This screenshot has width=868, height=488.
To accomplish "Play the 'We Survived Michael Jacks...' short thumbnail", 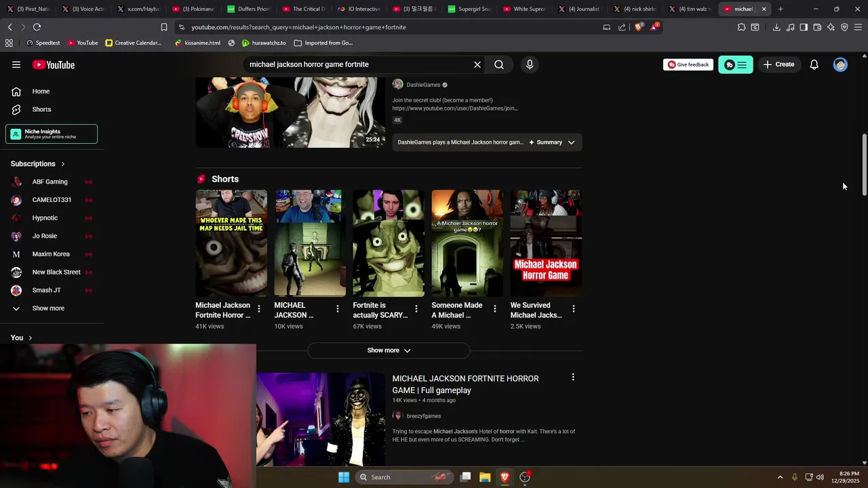I will tap(546, 243).
